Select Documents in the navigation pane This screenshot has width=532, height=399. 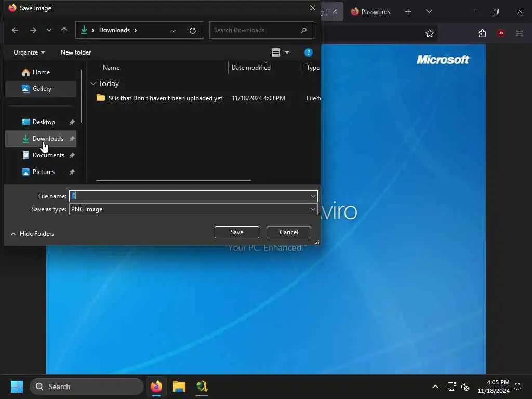[x=41, y=155]
